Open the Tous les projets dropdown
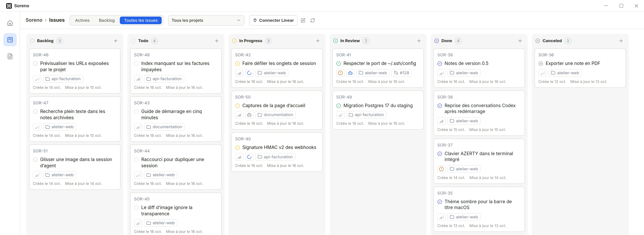 tap(206, 20)
